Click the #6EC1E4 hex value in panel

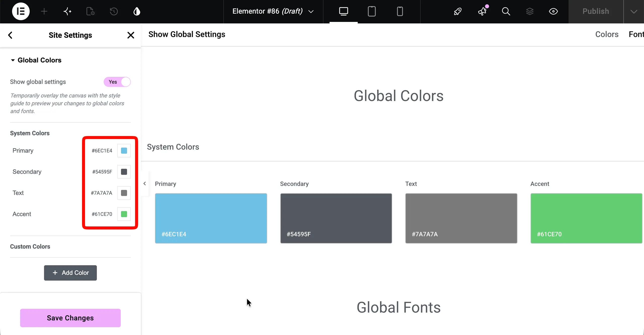click(x=102, y=151)
